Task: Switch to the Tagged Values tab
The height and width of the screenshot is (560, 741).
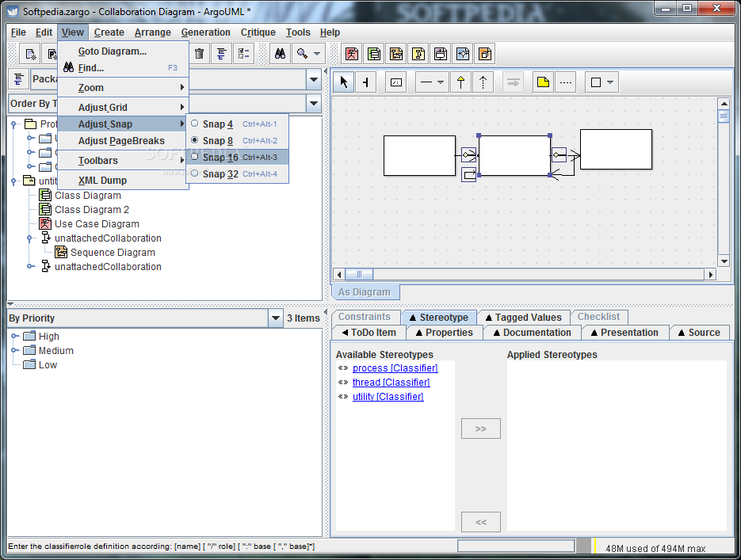Action: (523, 318)
